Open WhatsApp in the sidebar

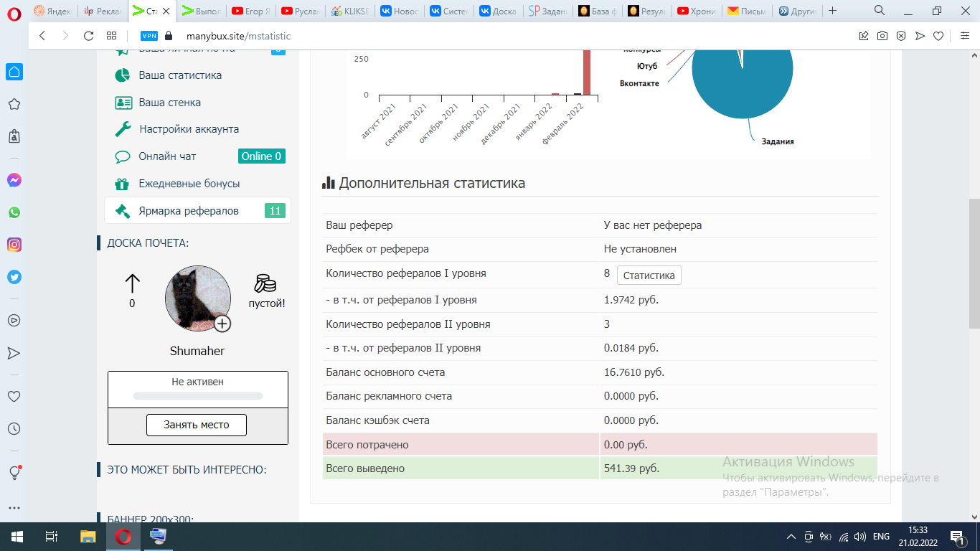[14, 212]
